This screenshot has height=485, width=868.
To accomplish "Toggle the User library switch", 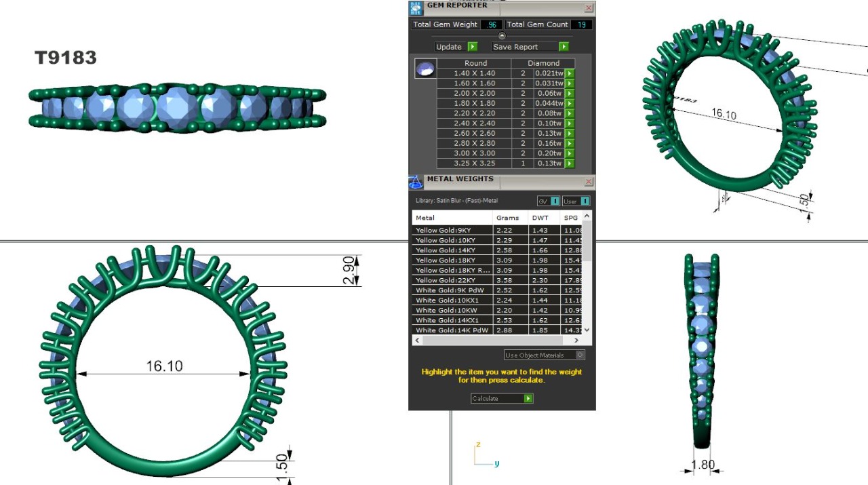I will coord(585,201).
